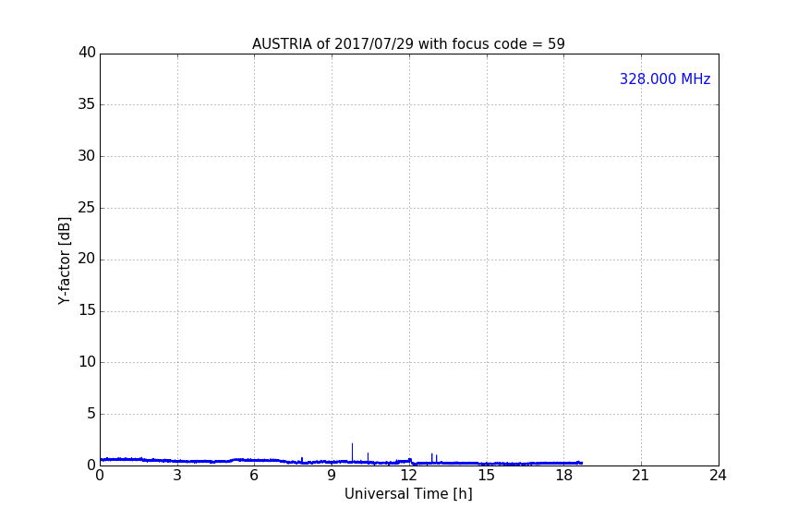
Task: Click the x-axis tick label '15'
Action: [487, 476]
